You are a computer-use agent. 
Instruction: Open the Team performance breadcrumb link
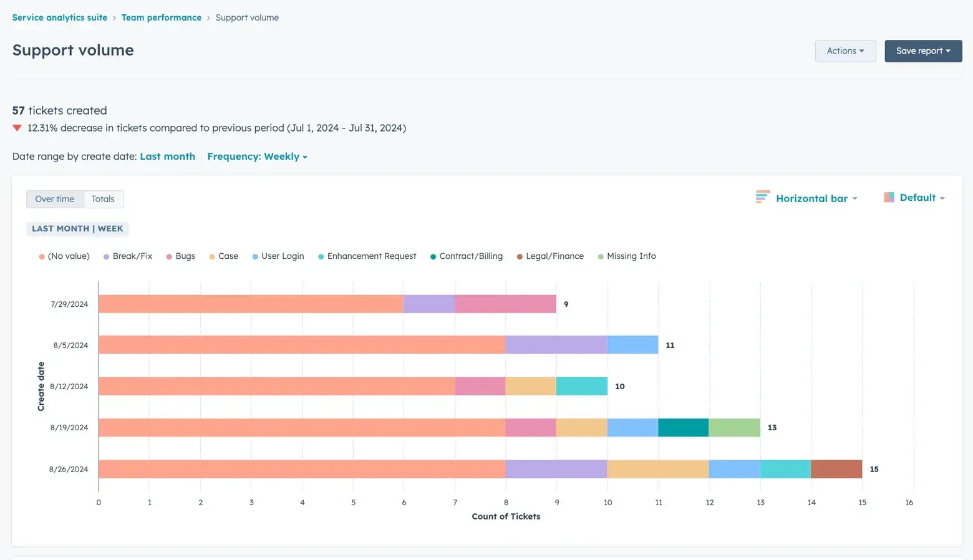pos(162,17)
